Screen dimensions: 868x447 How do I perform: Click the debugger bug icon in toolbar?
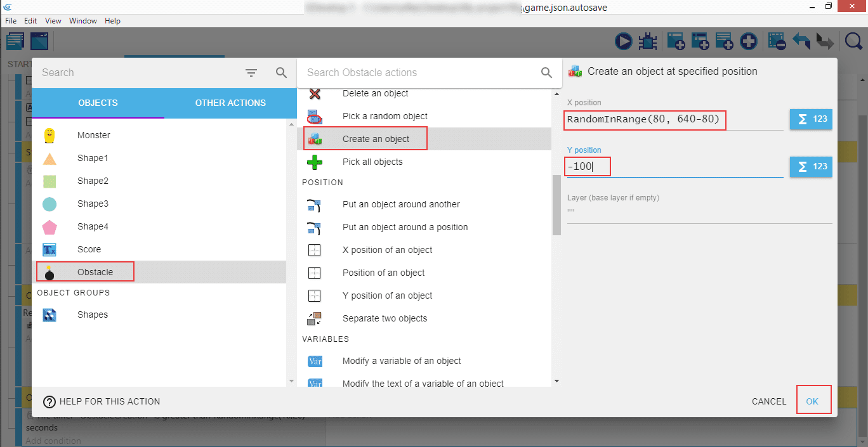click(647, 42)
